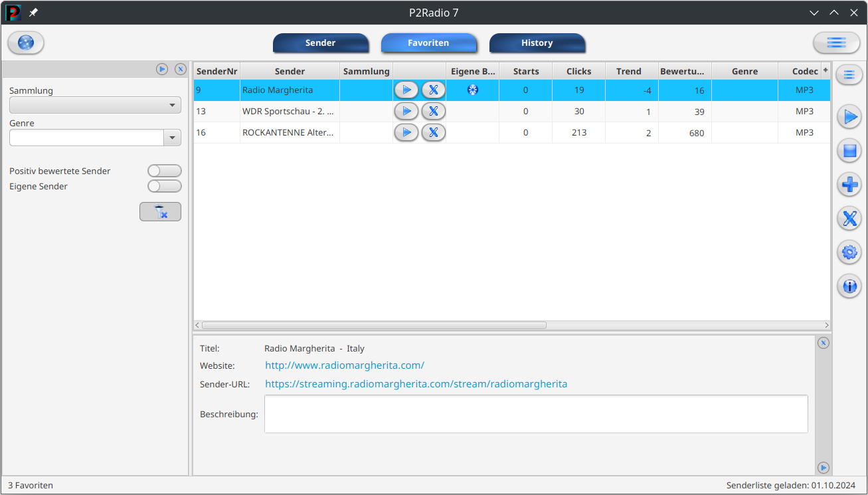Toggle Positiv bewertete Sender switch
This screenshot has width=868, height=495.
point(164,171)
